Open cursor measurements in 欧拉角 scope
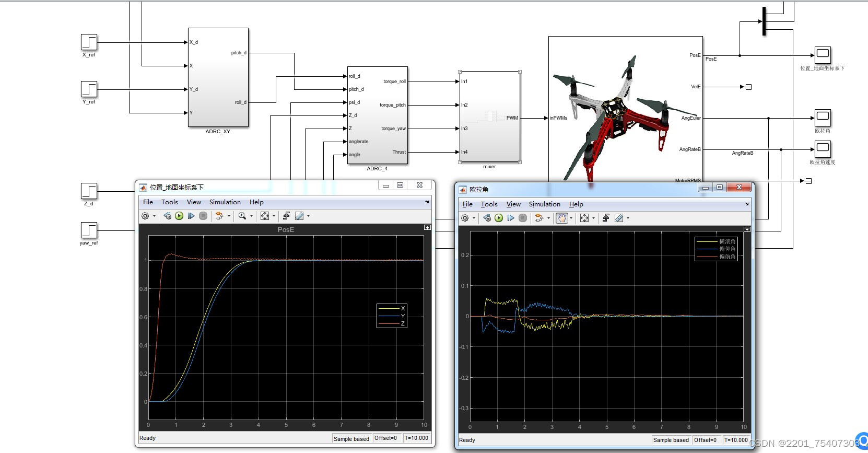This screenshot has width=868, height=453. point(619,218)
